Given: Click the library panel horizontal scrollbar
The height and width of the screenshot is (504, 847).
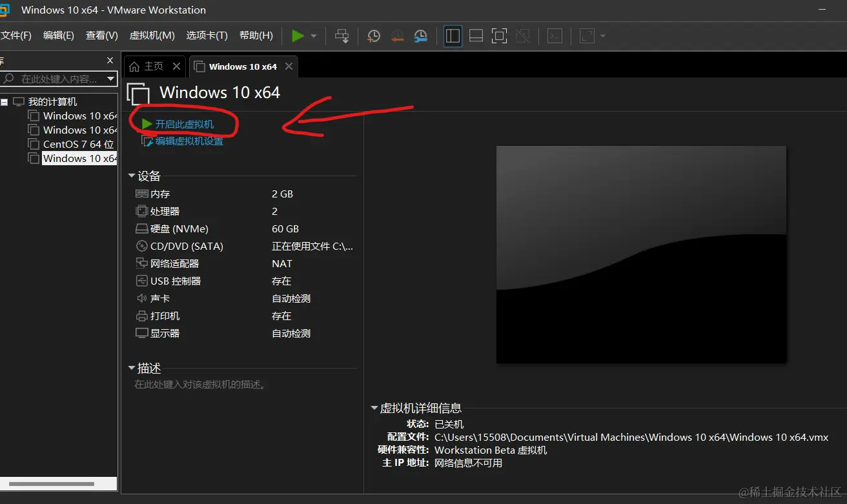Looking at the screenshot, I should (x=52, y=483).
